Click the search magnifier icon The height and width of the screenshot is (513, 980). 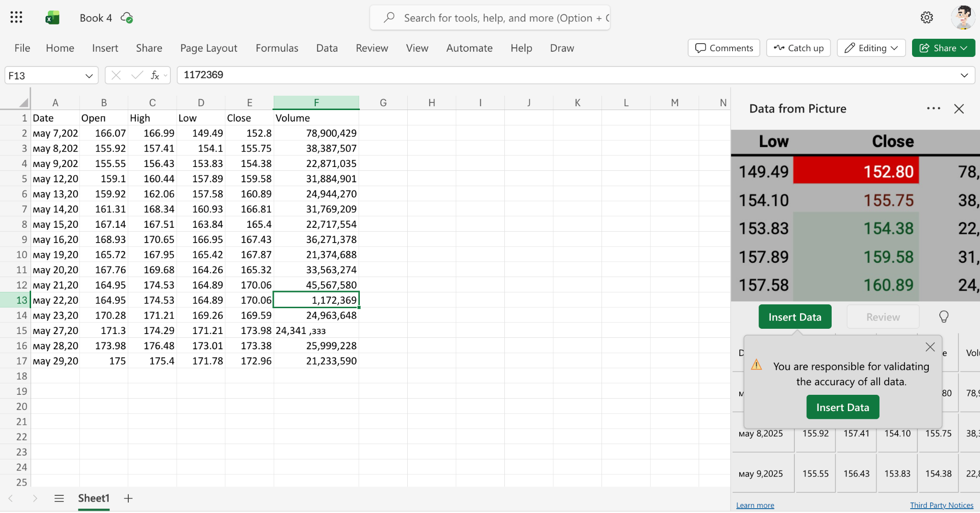389,18
